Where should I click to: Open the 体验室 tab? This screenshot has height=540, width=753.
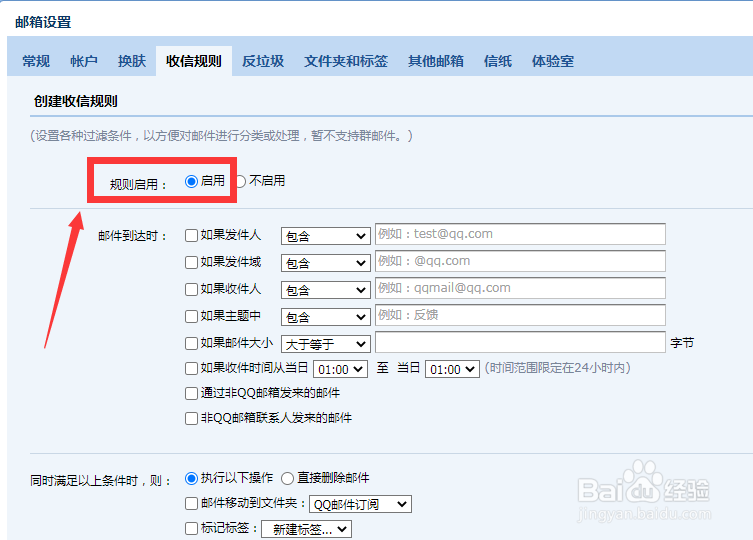click(553, 61)
